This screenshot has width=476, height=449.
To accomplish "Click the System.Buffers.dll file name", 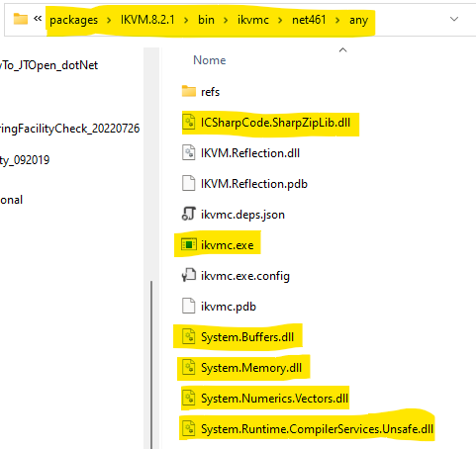I will 247,337.
